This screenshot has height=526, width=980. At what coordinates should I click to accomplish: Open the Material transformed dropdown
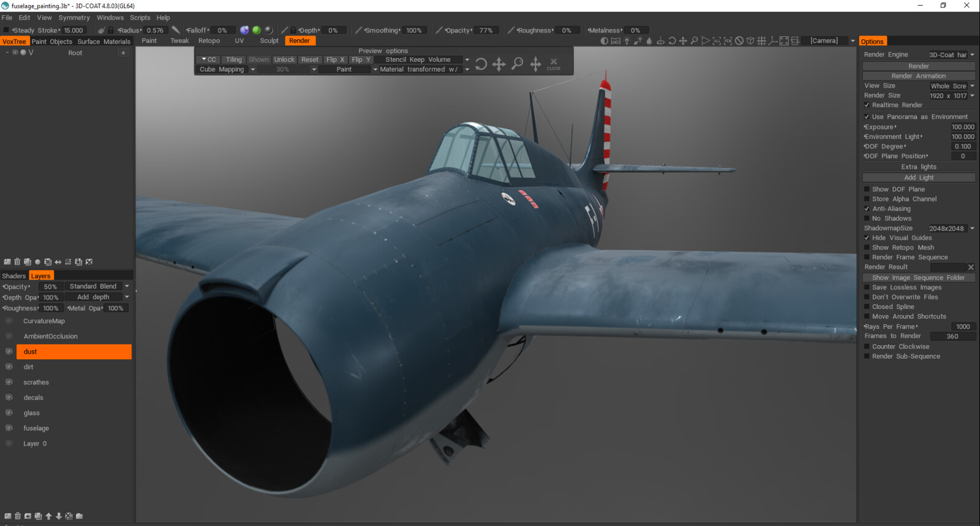point(423,70)
